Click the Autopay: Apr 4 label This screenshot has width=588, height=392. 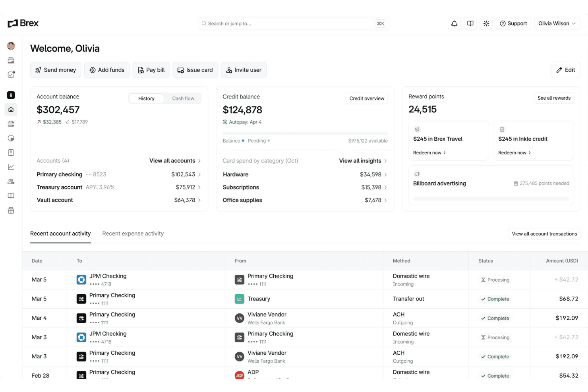(x=242, y=122)
